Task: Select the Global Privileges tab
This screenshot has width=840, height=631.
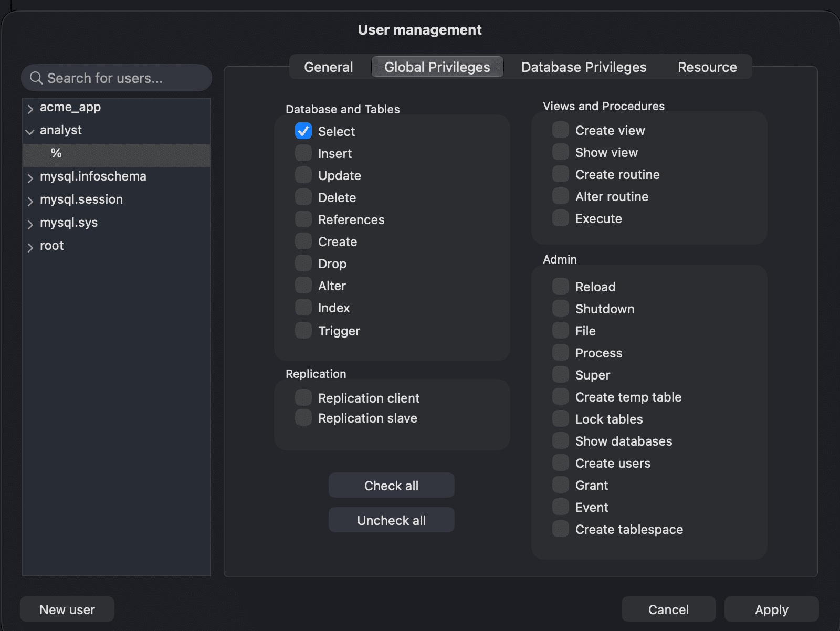Action: coord(437,67)
